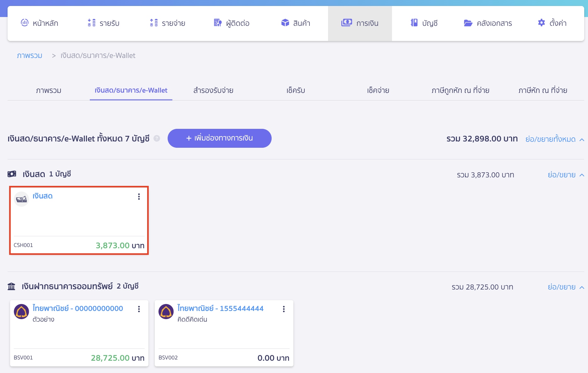This screenshot has width=588, height=373.
Task: Open three-dot menu for ไทยพาณิชย์ - 1555444444
Action: pyautogui.click(x=284, y=309)
